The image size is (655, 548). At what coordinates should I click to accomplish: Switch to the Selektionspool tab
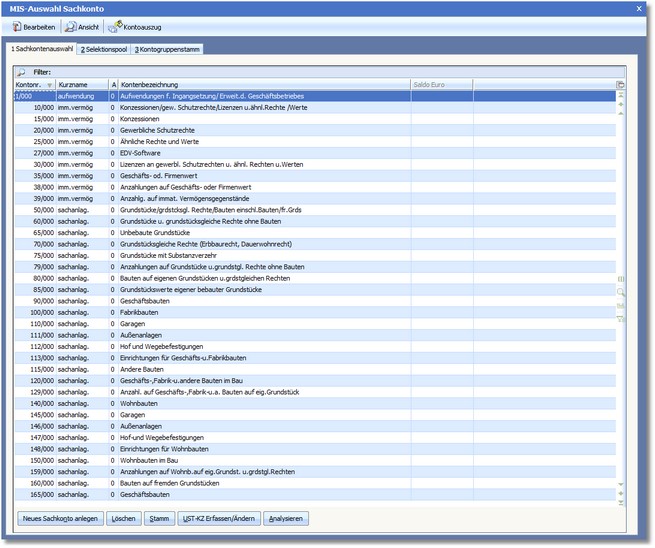tap(103, 49)
